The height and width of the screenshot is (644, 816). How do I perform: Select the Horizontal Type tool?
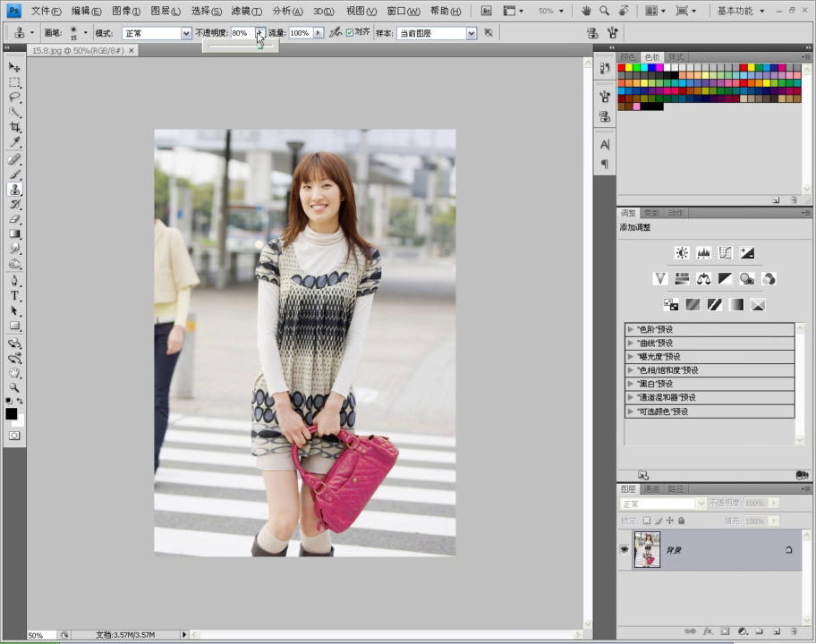coord(14,296)
